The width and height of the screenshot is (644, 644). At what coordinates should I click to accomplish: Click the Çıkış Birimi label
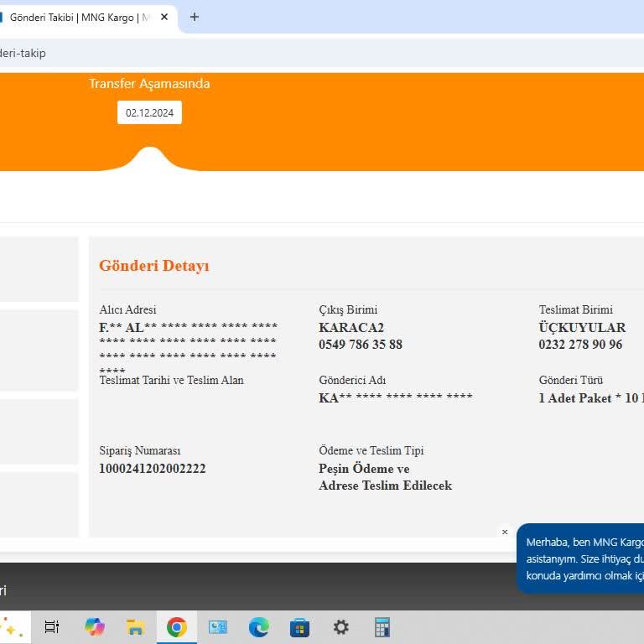pyautogui.click(x=348, y=309)
